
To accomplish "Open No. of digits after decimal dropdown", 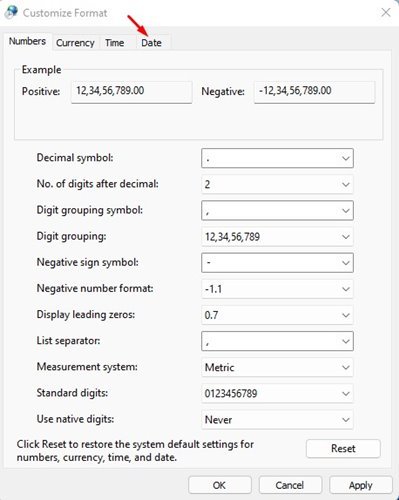I will click(277, 184).
